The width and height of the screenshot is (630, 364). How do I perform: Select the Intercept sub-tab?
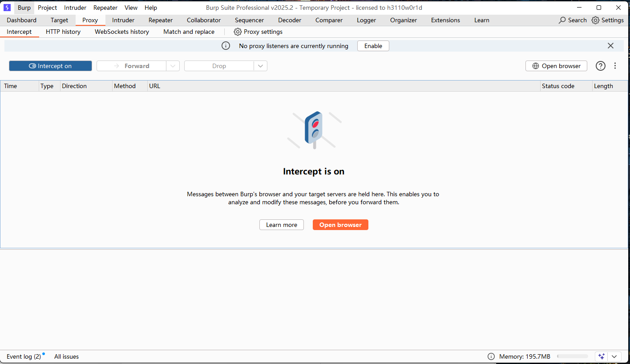click(x=19, y=32)
